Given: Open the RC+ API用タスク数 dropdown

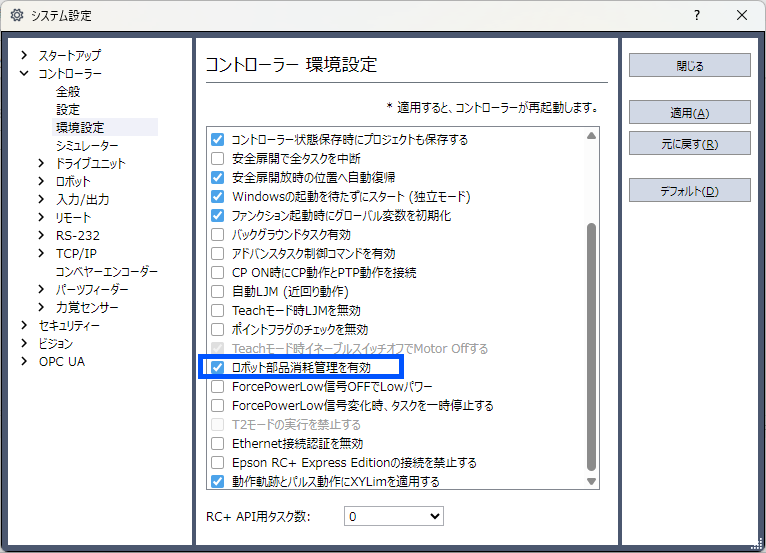Looking at the screenshot, I should [394, 516].
